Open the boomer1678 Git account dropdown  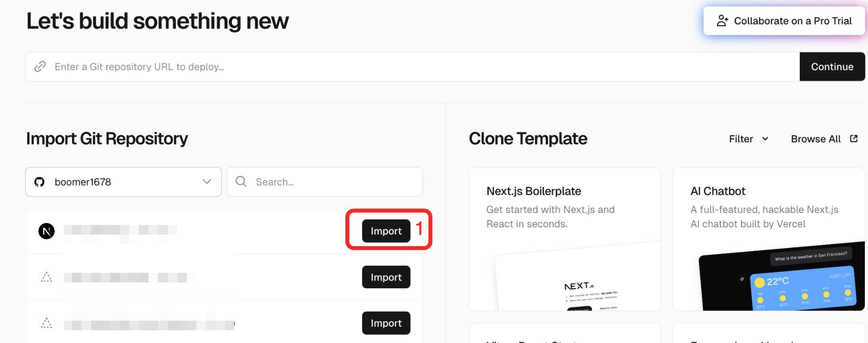(x=123, y=182)
